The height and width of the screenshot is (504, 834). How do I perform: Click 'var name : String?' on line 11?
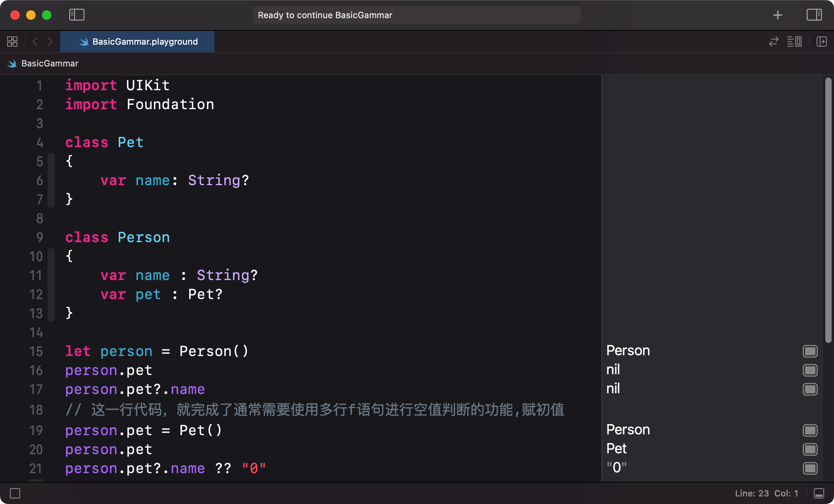click(x=179, y=275)
